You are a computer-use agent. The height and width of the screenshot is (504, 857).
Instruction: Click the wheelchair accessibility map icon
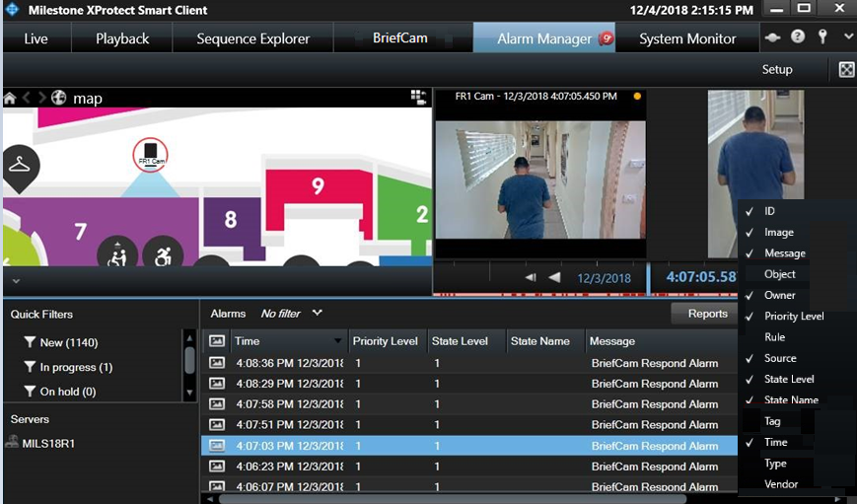pyautogui.click(x=163, y=253)
